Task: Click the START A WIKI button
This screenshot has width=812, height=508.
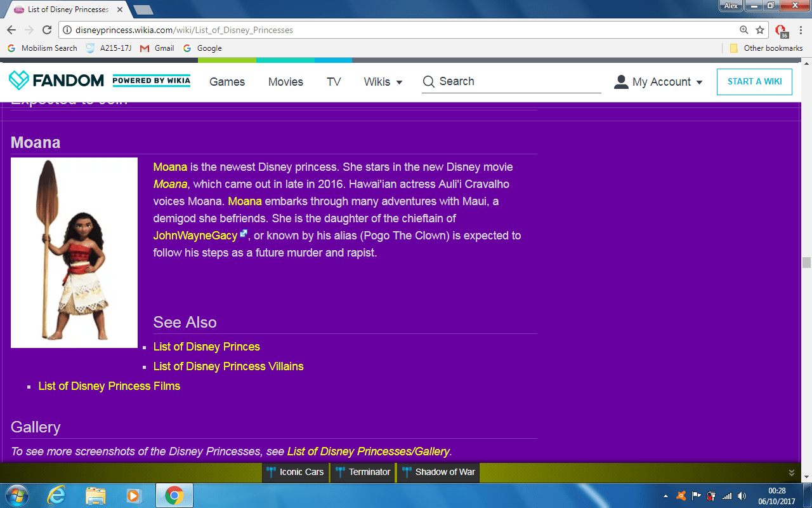Action: 754,81
